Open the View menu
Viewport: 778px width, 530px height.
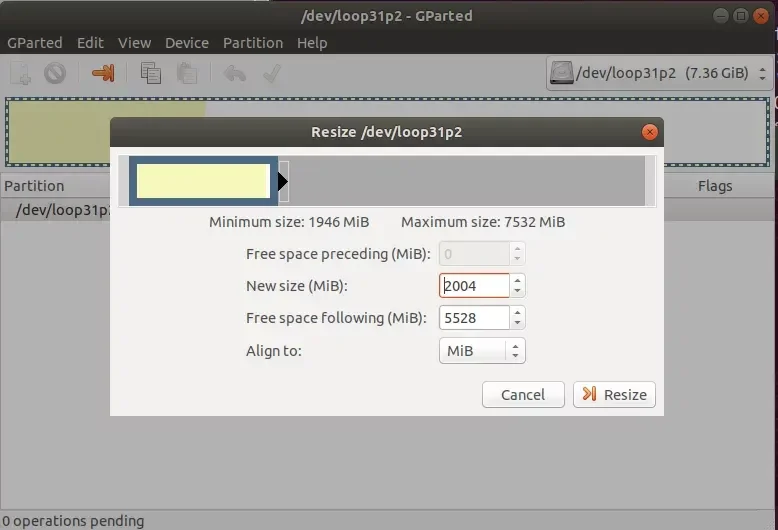[134, 43]
